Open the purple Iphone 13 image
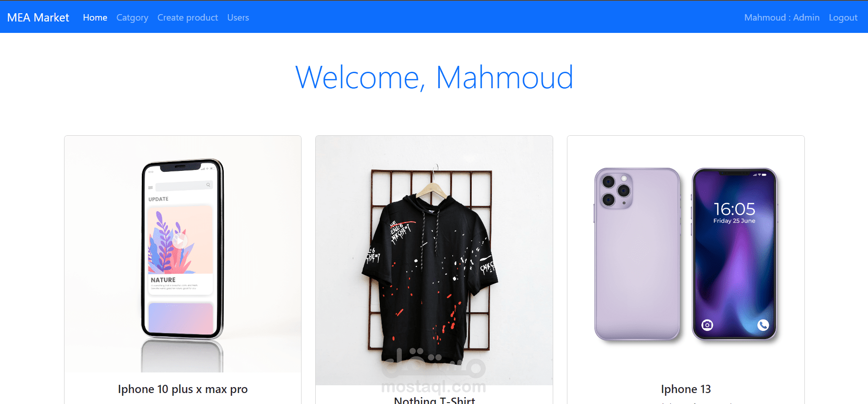The image size is (868, 404). click(685, 254)
